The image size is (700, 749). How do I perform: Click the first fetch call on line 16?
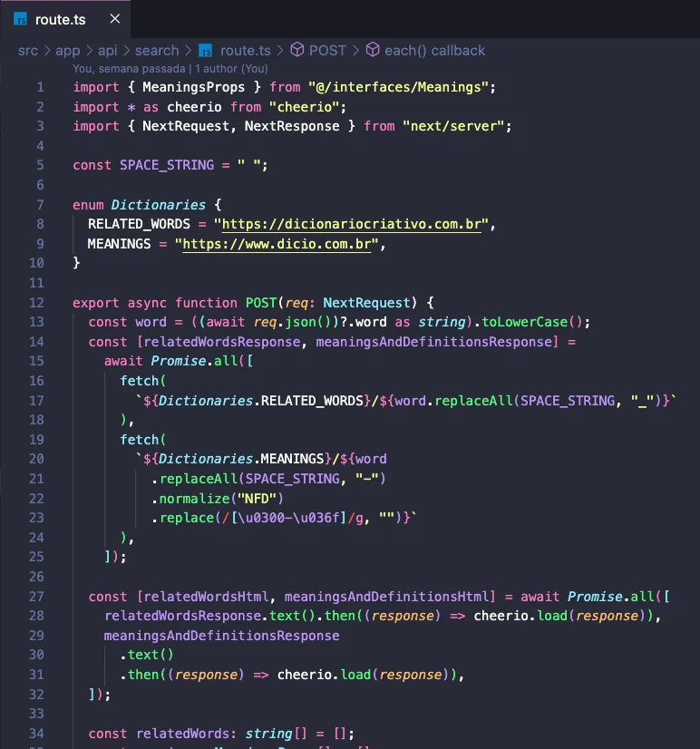point(139,381)
